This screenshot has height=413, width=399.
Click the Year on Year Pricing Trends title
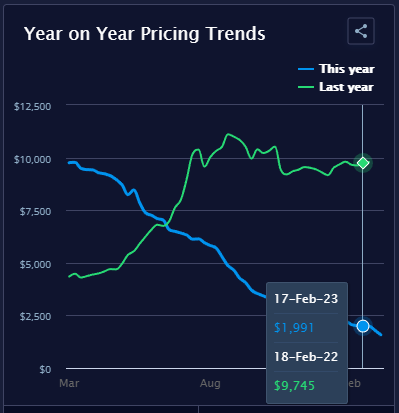tap(145, 34)
